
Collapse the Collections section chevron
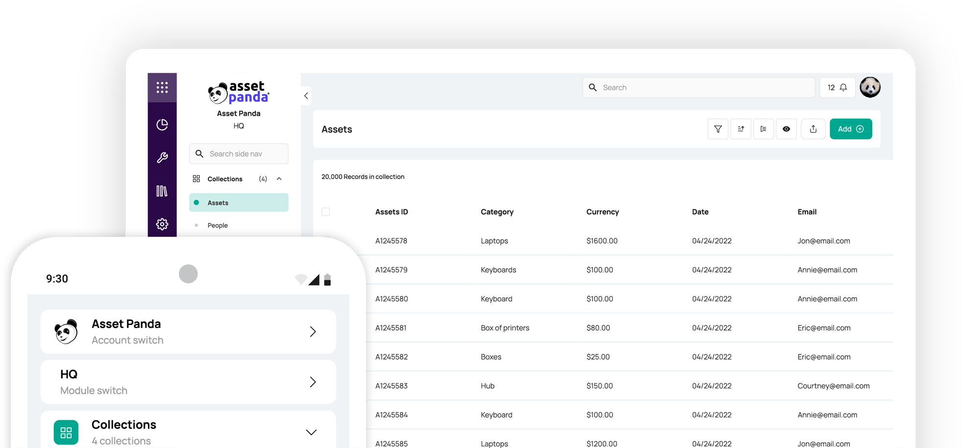[279, 179]
